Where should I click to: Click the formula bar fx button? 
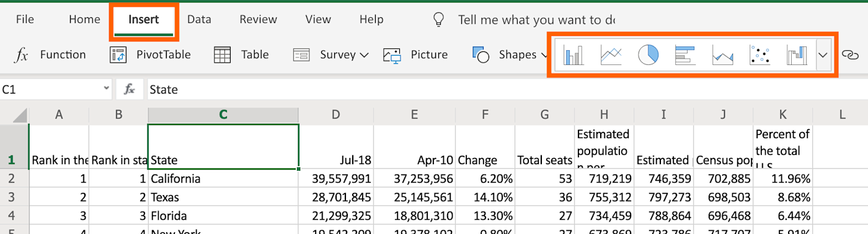[130, 90]
